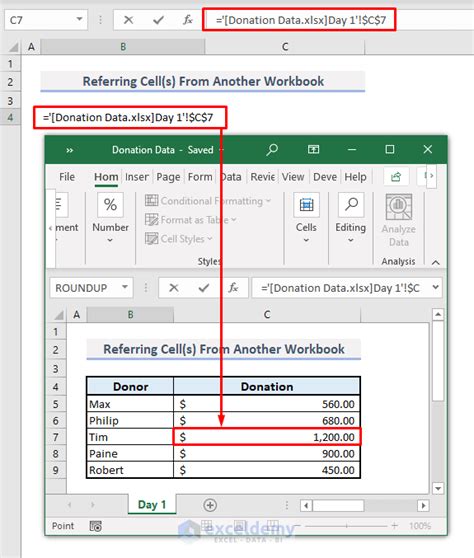Click the Enter checkmark in the inner formula bar
The image size is (474, 558).
204,288
